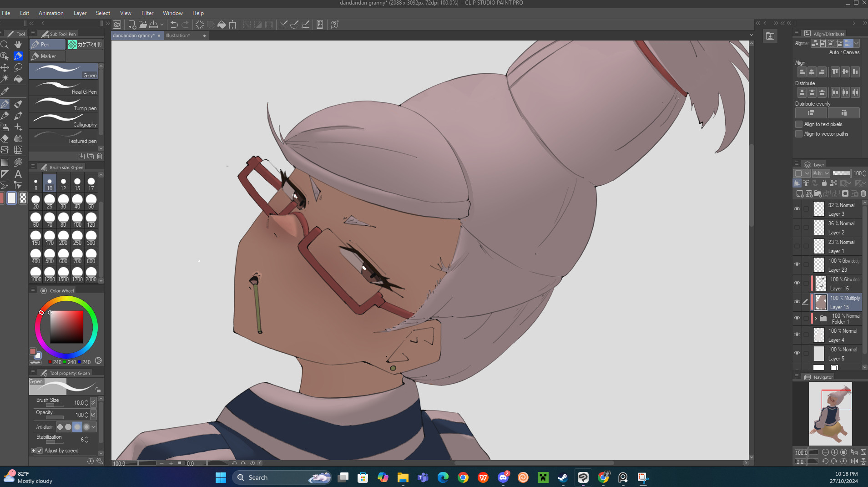The height and width of the screenshot is (487, 868).
Task: Pick brush size preset 100
Action: click(77, 219)
